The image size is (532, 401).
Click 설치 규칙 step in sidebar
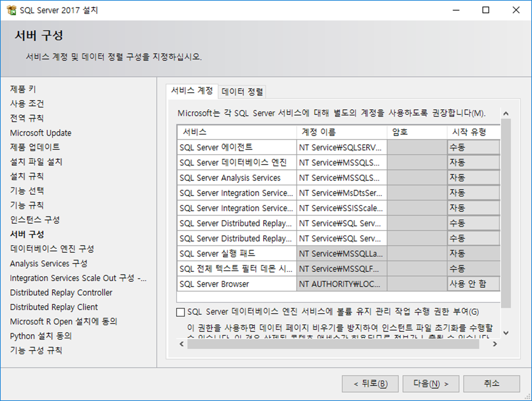coord(27,176)
